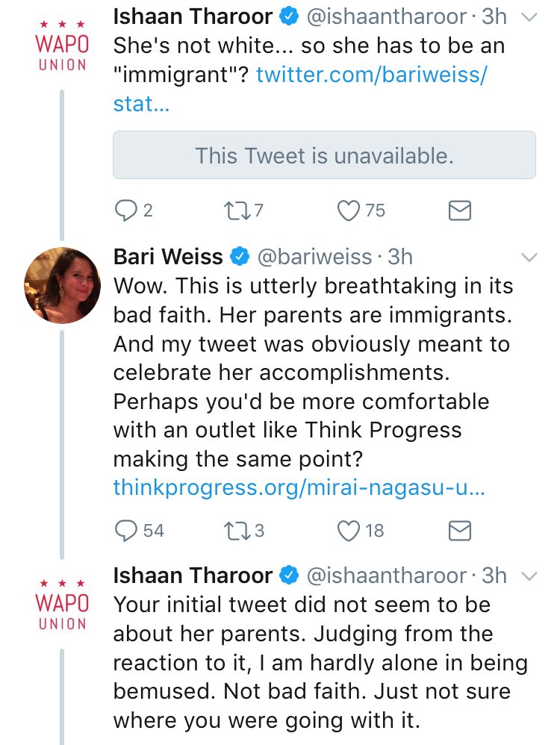Send first tweet via direct message envelope
Viewport: 560px width, 745px height.
[460, 211]
